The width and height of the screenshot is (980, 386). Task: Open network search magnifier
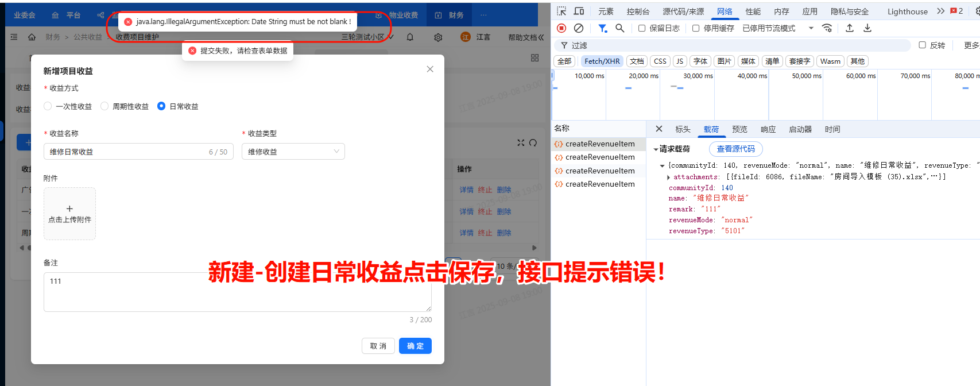(x=619, y=28)
